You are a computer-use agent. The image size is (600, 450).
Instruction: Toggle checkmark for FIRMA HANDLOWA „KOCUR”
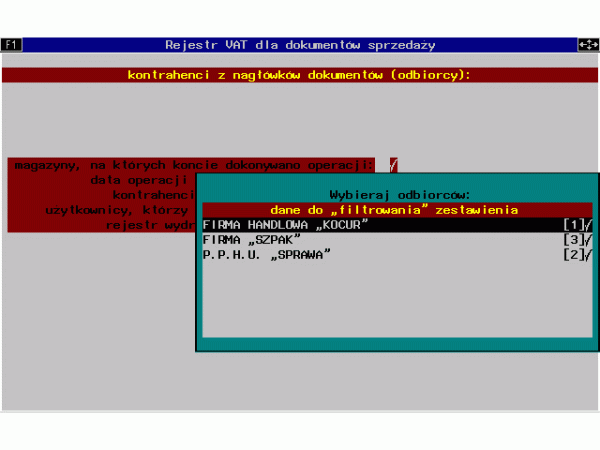[589, 225]
